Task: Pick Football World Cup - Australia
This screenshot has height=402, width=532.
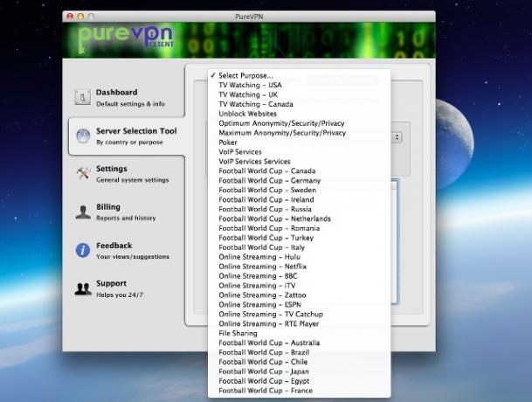Action: 300,343
